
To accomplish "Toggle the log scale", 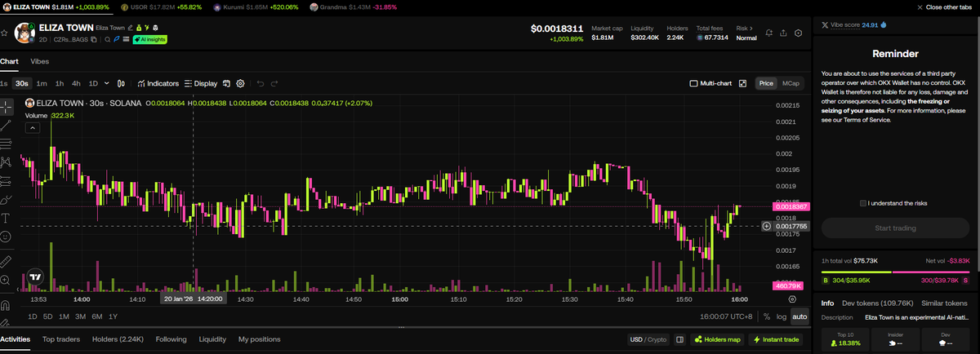I will point(782,316).
